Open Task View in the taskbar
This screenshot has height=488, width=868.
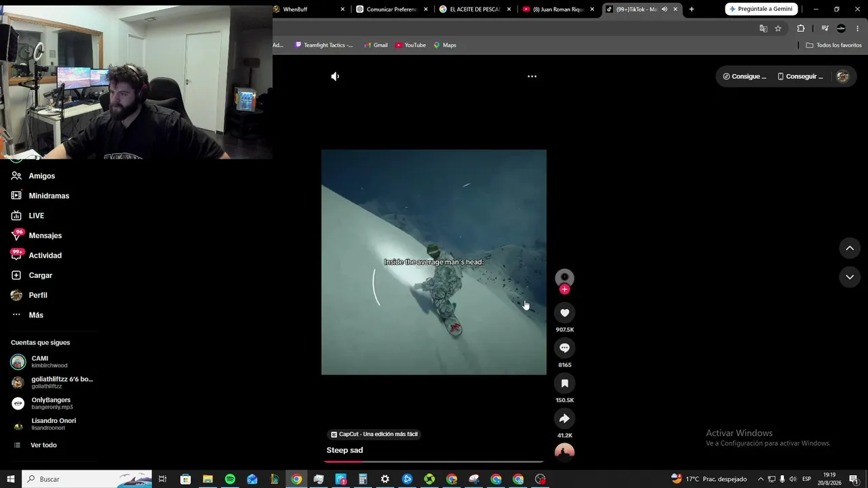tap(163, 479)
